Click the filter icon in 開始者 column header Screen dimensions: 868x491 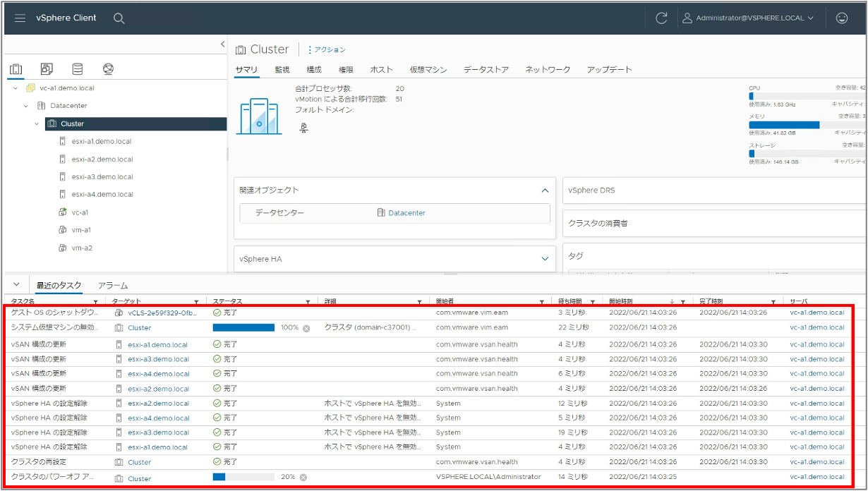point(542,302)
